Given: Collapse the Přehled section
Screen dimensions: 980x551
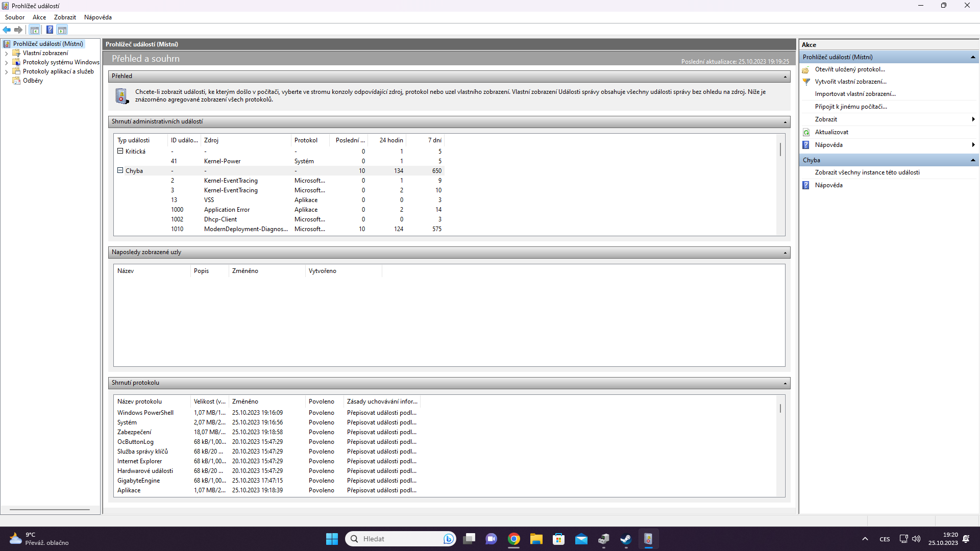Looking at the screenshot, I should 785,77.
